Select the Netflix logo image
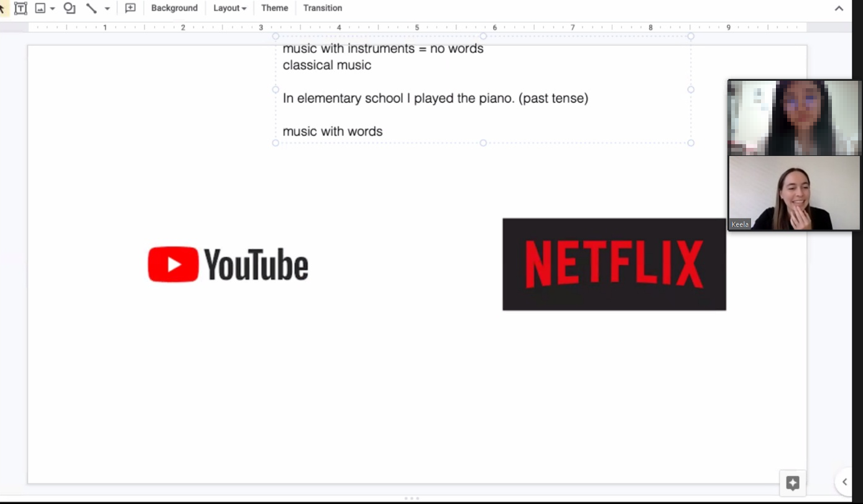The height and width of the screenshot is (504, 863). tap(614, 264)
